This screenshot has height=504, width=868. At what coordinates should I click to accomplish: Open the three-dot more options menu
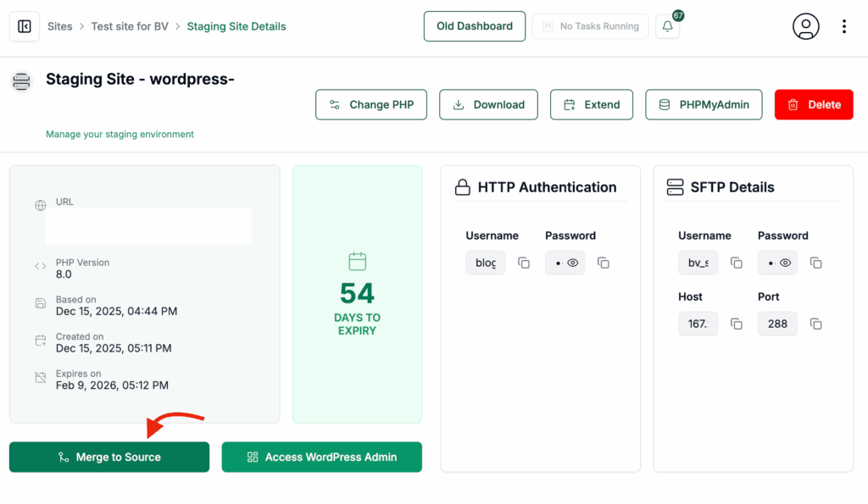click(843, 26)
